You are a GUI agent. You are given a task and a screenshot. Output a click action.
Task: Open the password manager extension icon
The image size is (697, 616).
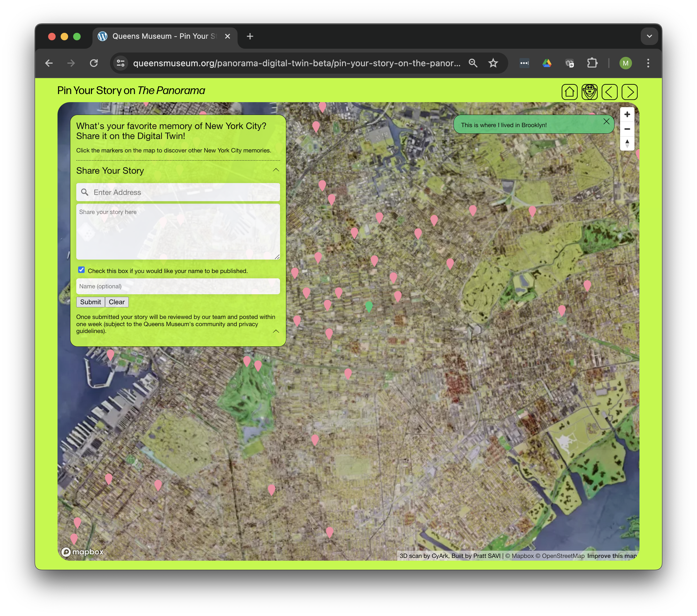coord(569,63)
